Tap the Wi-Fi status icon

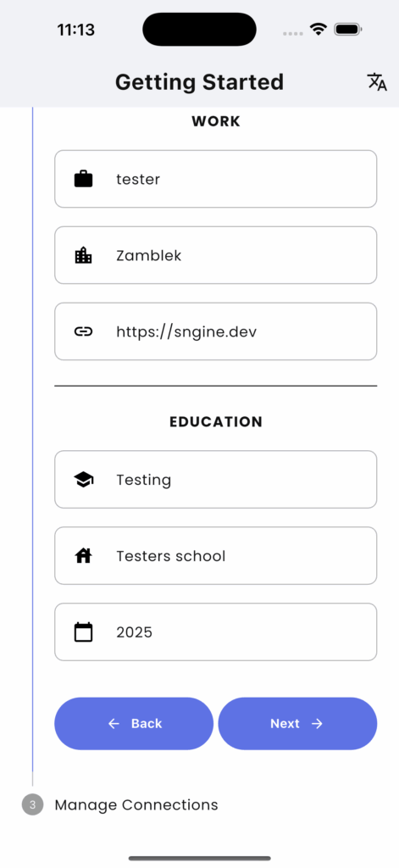coord(319,29)
